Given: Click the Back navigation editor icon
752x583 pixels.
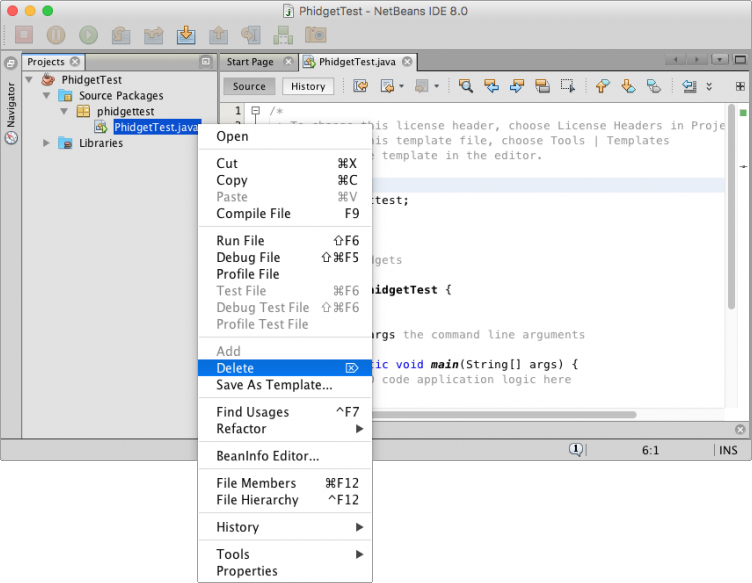Looking at the screenshot, I should tap(387, 86).
